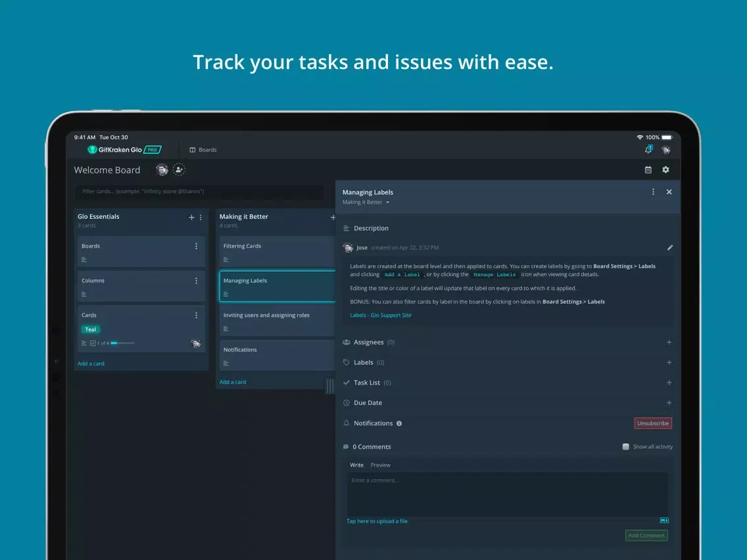The width and height of the screenshot is (747, 560).
Task: Open Labels - Glo Support Site link
Action: tap(381, 315)
